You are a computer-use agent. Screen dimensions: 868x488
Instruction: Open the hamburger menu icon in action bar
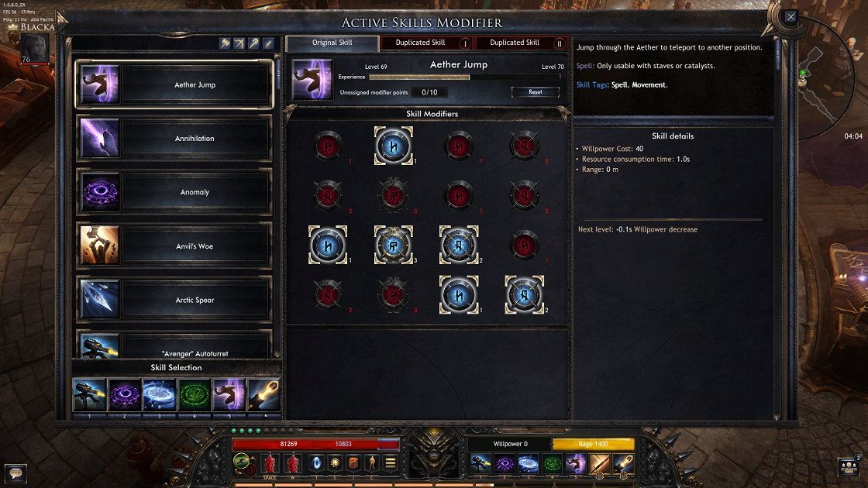click(x=391, y=462)
